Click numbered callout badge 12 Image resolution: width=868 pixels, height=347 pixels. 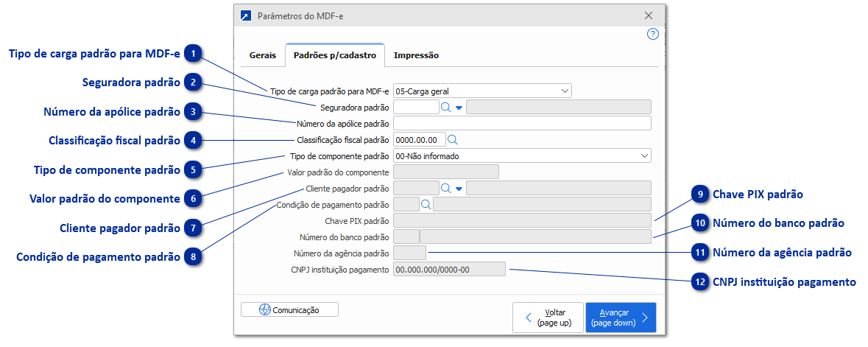[702, 282]
